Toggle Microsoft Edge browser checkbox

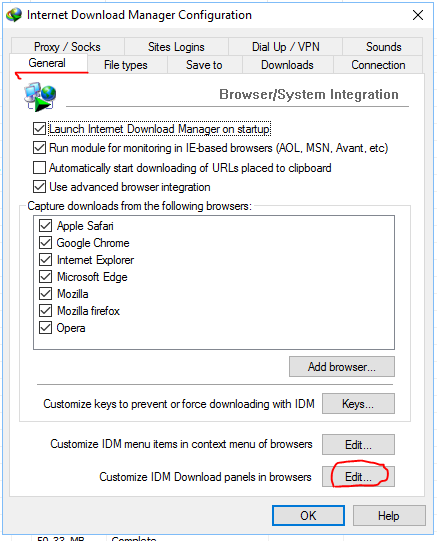tap(45, 277)
